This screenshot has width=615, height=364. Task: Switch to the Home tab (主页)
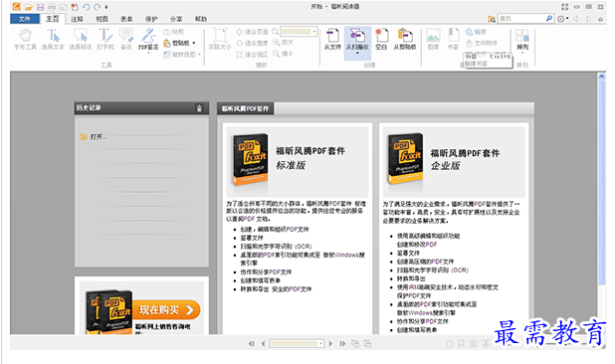tap(53, 19)
